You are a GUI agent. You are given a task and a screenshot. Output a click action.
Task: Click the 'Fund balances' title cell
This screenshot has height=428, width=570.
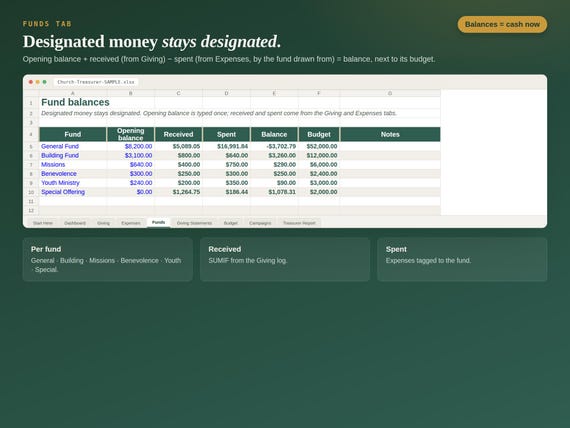[x=75, y=102]
